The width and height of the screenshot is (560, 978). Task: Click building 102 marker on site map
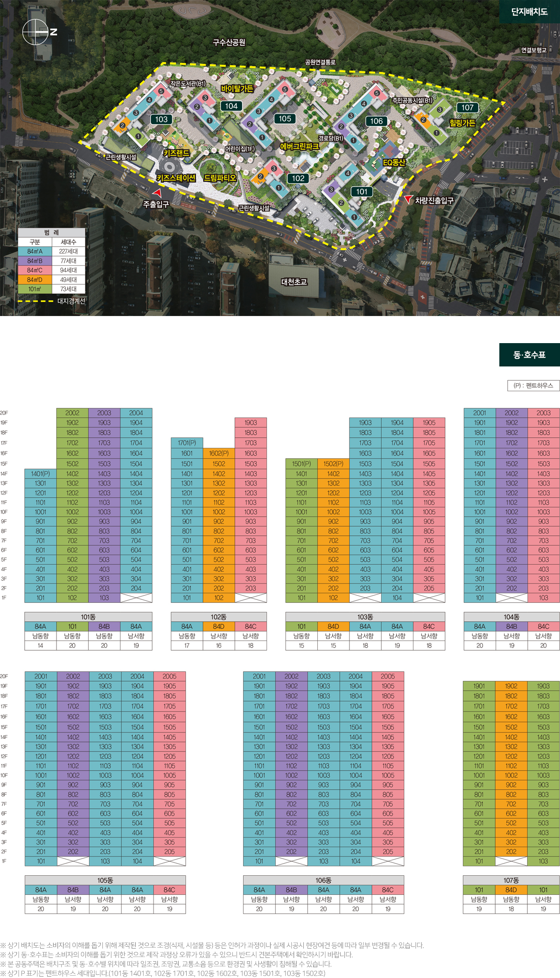pyautogui.click(x=298, y=178)
